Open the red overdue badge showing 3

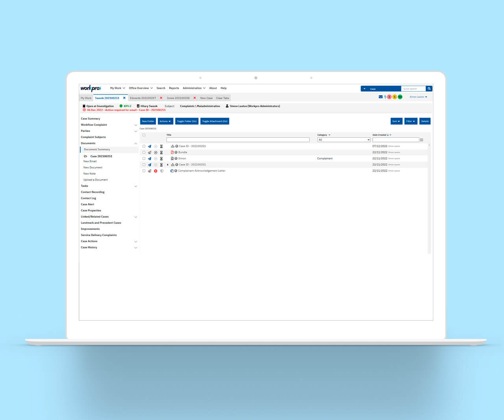[x=389, y=96]
